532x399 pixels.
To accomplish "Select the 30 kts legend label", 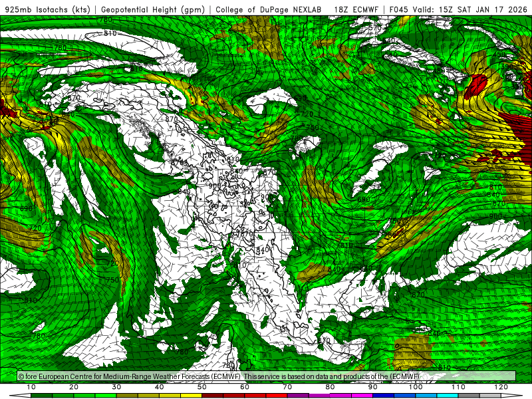I will tap(116, 387).
